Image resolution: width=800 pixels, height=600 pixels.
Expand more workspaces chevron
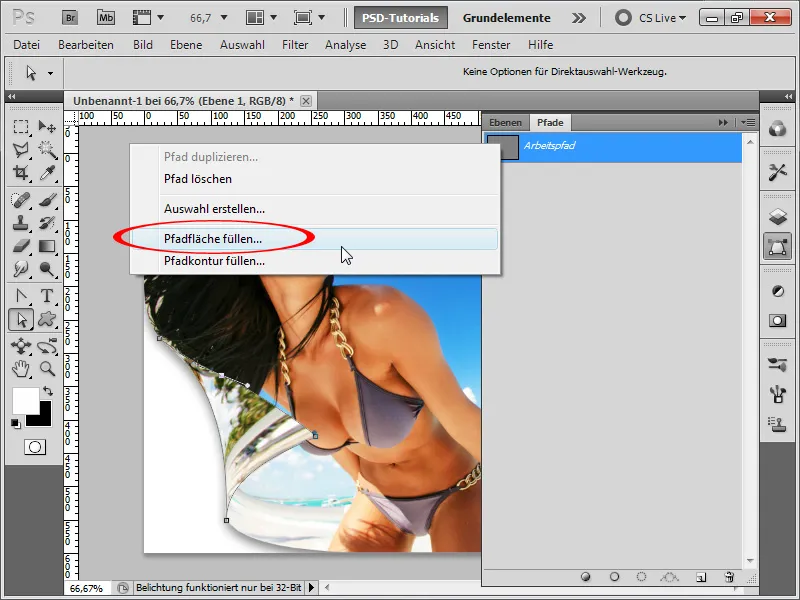[x=579, y=18]
